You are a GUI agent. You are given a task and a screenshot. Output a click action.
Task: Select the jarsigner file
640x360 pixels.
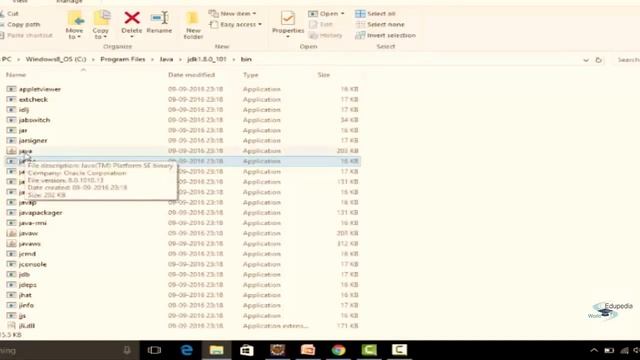33,140
